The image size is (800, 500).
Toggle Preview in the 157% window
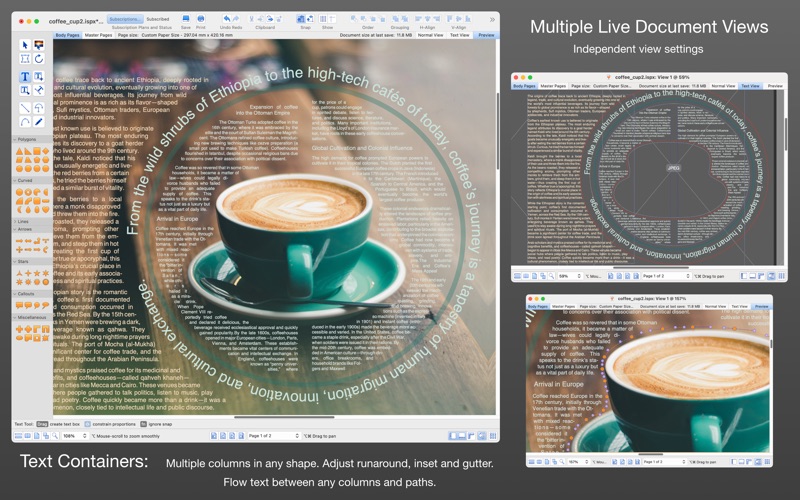click(x=761, y=307)
